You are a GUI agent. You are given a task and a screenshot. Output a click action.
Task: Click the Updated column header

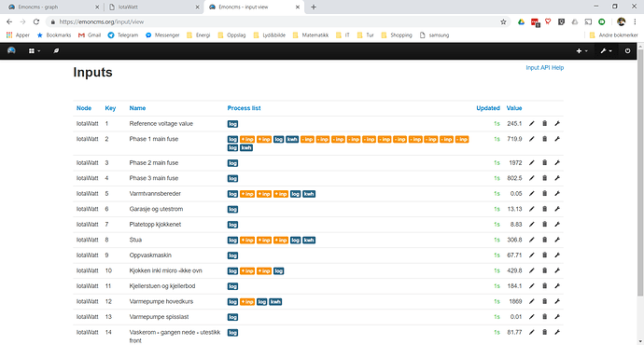coord(488,108)
